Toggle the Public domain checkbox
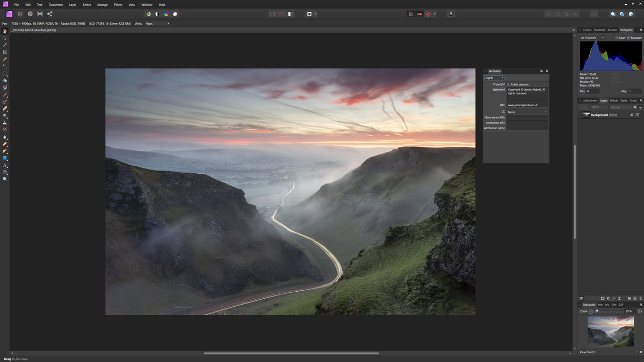 click(x=509, y=84)
